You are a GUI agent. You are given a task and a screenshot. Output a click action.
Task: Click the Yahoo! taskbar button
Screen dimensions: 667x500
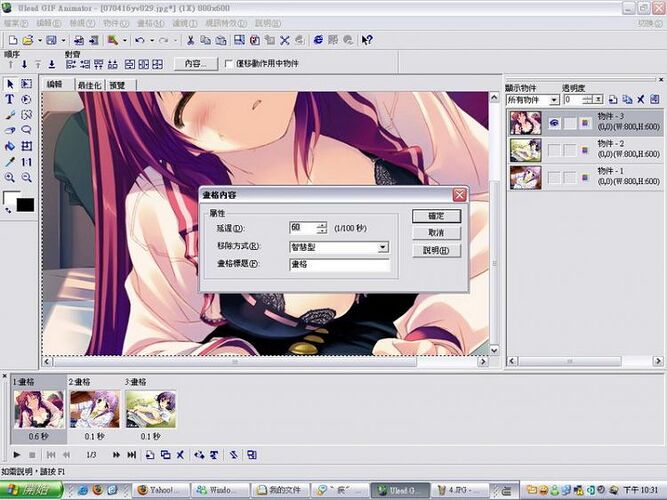160,490
